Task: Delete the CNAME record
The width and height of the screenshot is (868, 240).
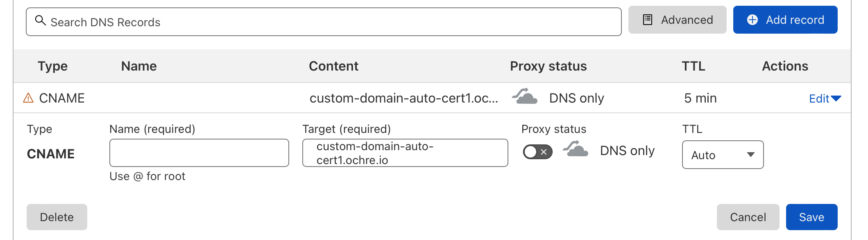Action: pyautogui.click(x=57, y=217)
